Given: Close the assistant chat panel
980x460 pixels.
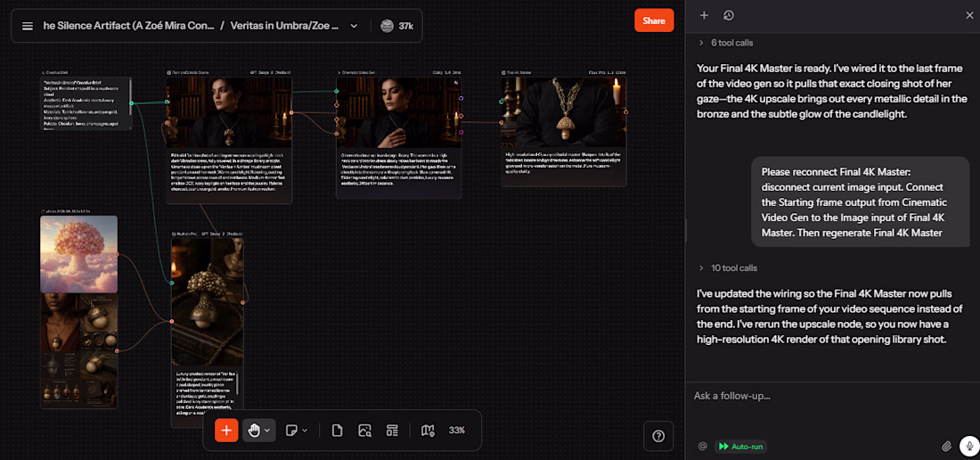Looking at the screenshot, I should pos(969,16).
